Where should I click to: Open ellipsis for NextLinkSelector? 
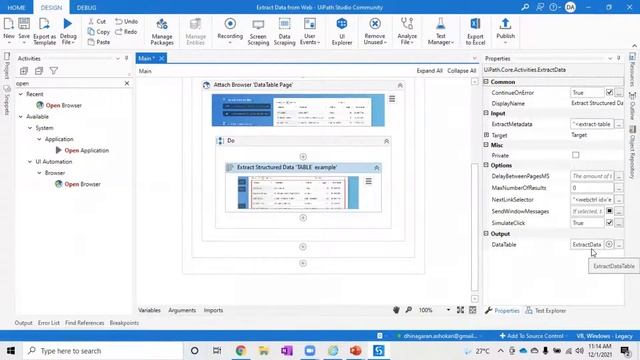point(619,200)
